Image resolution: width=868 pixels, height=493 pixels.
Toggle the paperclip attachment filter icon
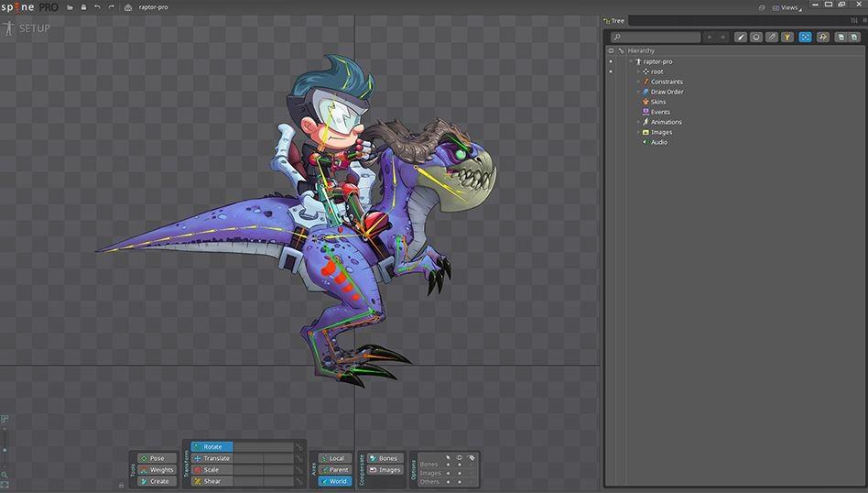pos(771,38)
